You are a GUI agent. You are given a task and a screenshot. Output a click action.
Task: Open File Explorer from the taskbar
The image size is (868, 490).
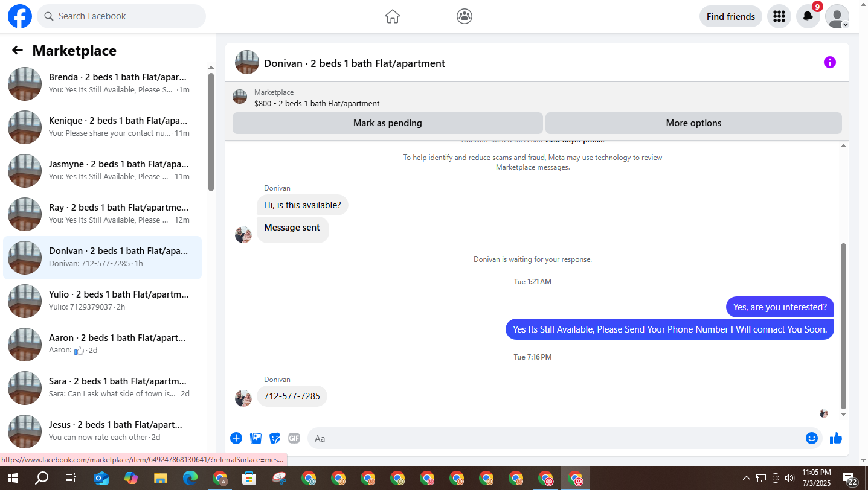pos(161,479)
